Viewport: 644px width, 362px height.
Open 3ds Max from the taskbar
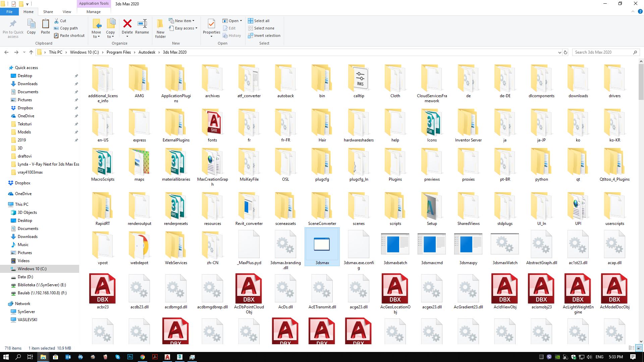[x=180, y=357]
